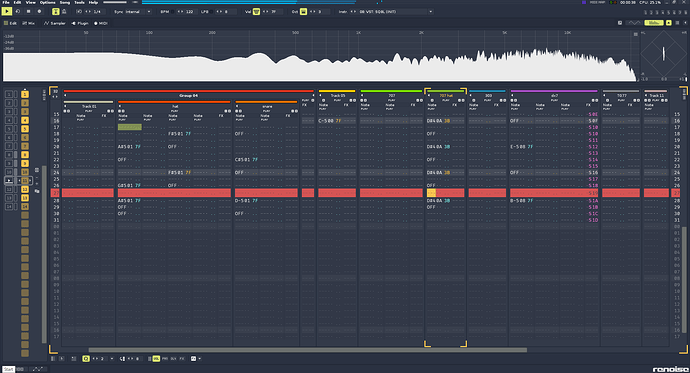Click the horizontal pattern scrollbar
690x373 pixels.
click(307, 350)
